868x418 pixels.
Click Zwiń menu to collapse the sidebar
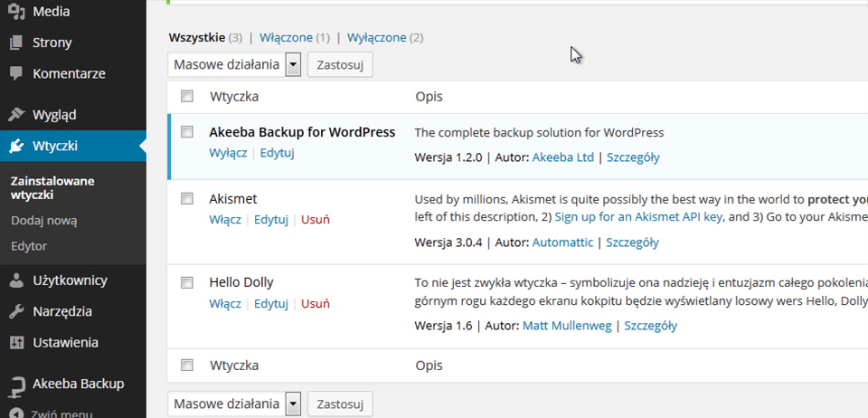click(x=61, y=413)
